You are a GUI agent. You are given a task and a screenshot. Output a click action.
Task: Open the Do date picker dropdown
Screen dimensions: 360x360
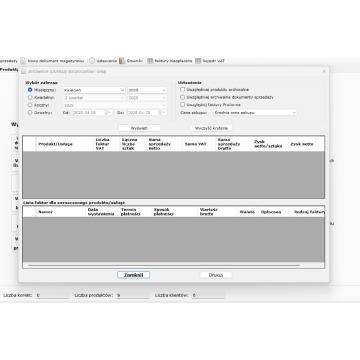point(163,113)
